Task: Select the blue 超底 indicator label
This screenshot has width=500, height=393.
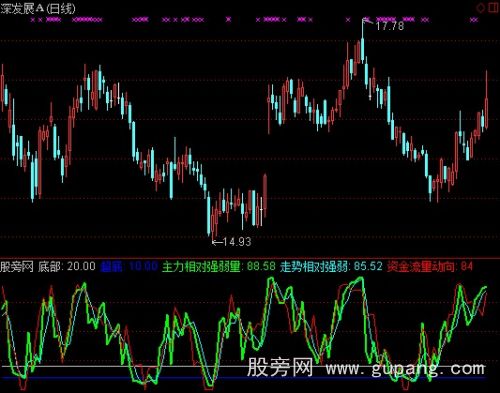Action: pos(129,266)
